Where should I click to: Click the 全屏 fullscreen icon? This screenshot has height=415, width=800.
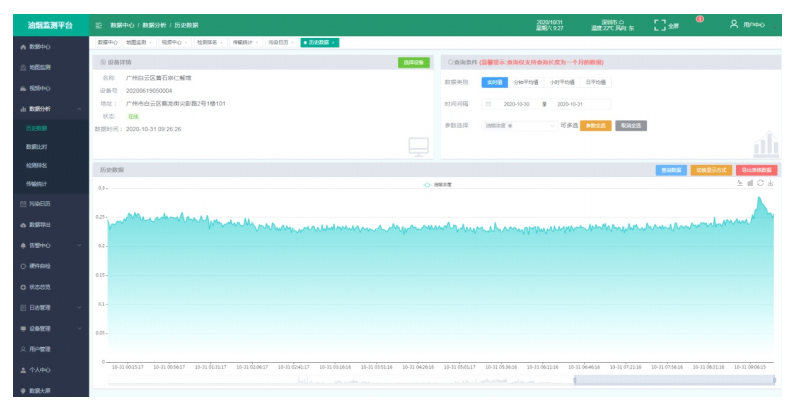tap(660, 23)
